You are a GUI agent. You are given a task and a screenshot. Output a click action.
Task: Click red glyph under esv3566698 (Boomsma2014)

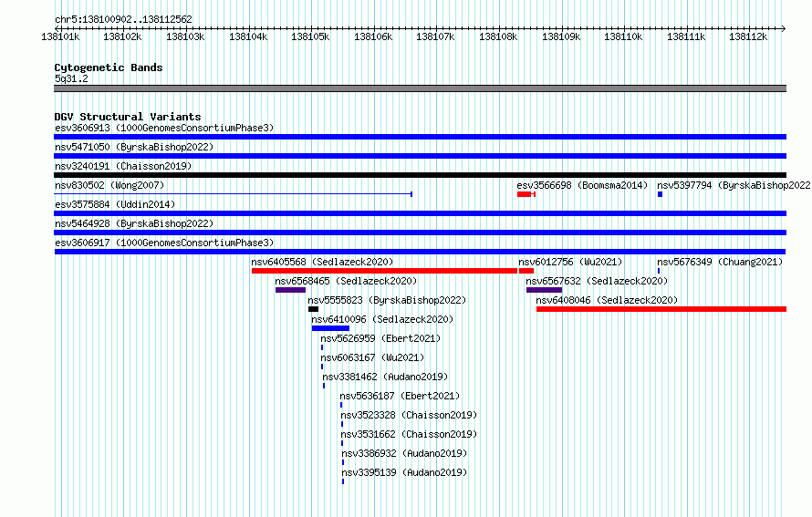526,194
